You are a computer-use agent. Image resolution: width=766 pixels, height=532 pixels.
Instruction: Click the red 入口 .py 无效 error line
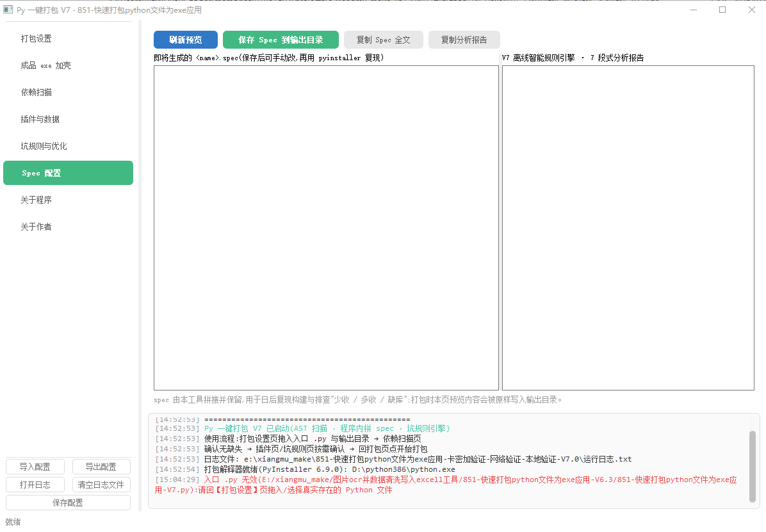(x=446, y=485)
